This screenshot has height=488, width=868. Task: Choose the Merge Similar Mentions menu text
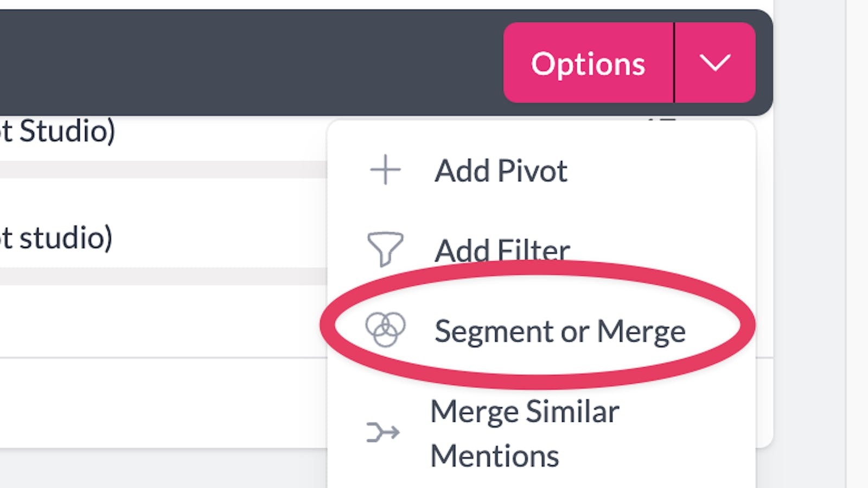pyautogui.click(x=524, y=433)
